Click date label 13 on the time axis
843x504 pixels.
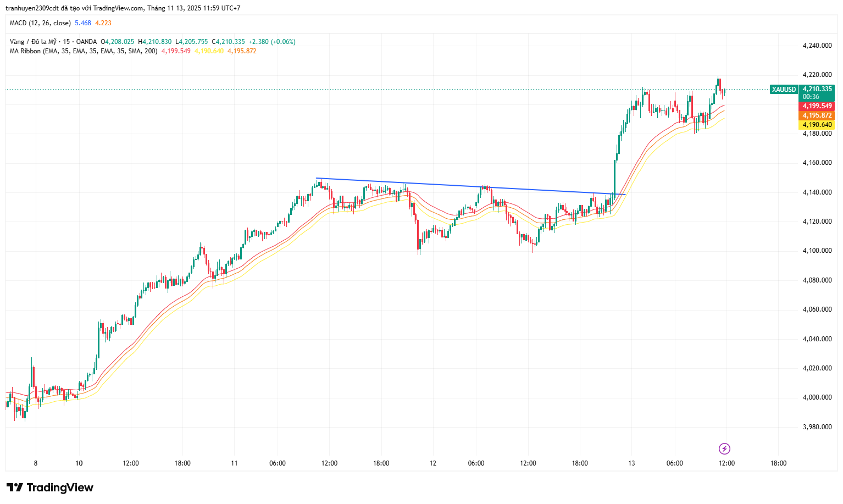click(631, 463)
